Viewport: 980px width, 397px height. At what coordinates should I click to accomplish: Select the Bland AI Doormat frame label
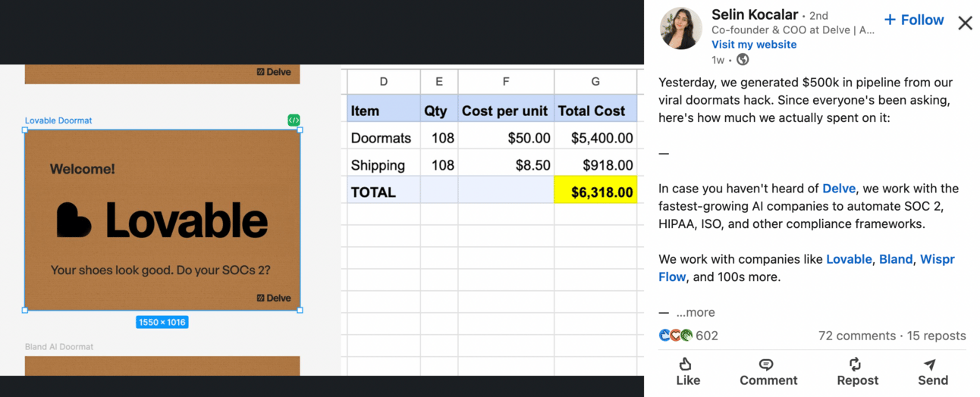[59, 346]
